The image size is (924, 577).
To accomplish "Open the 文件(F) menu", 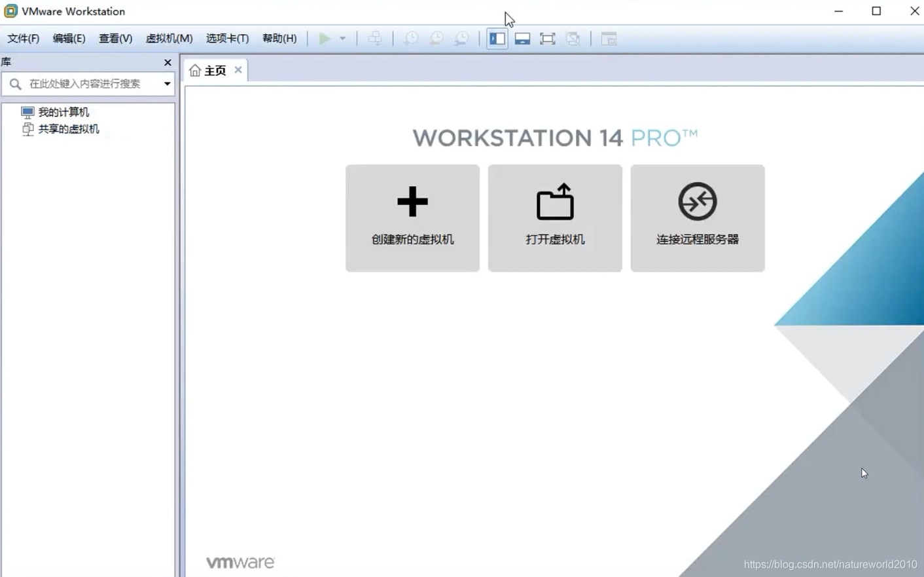I will 23,39.
